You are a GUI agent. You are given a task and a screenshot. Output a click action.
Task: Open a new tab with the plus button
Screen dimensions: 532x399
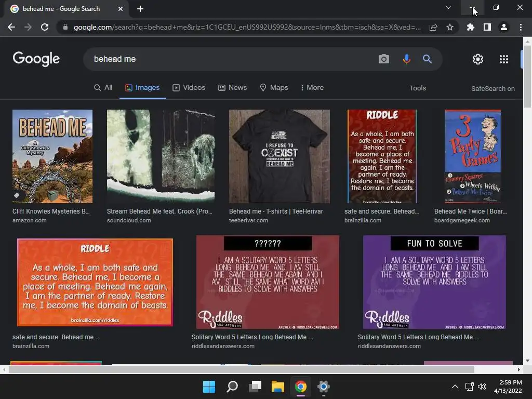pyautogui.click(x=140, y=9)
